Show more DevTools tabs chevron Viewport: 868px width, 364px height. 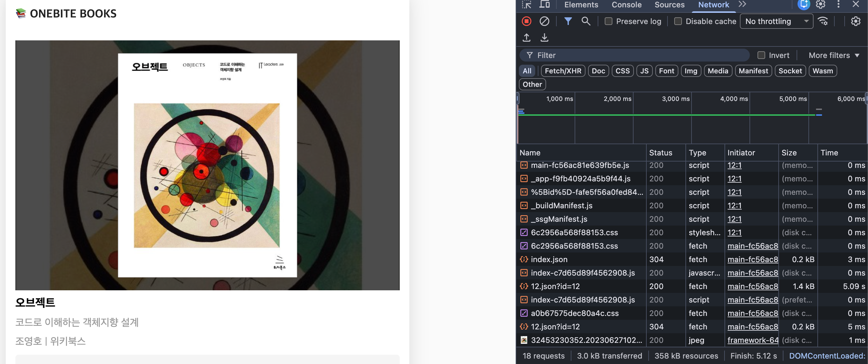pos(742,4)
